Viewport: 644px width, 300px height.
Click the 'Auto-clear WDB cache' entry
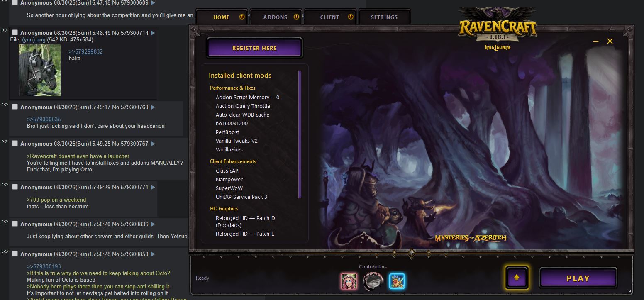click(242, 115)
